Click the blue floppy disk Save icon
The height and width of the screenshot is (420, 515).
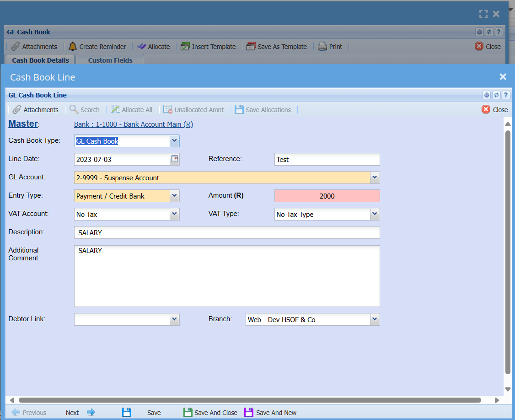tap(127, 412)
